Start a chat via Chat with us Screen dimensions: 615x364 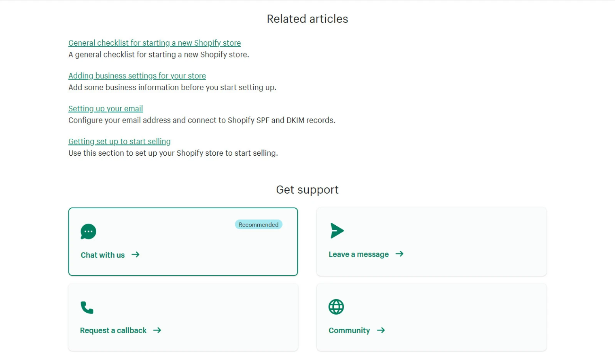click(x=103, y=255)
